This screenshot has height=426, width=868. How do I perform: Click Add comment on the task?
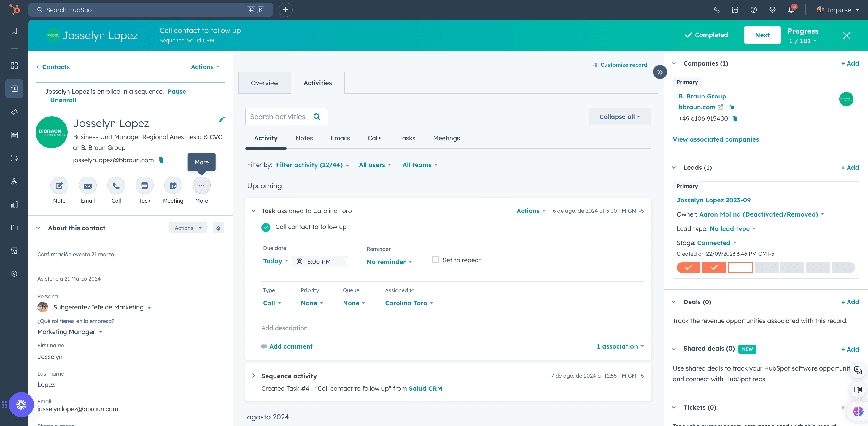(287, 346)
